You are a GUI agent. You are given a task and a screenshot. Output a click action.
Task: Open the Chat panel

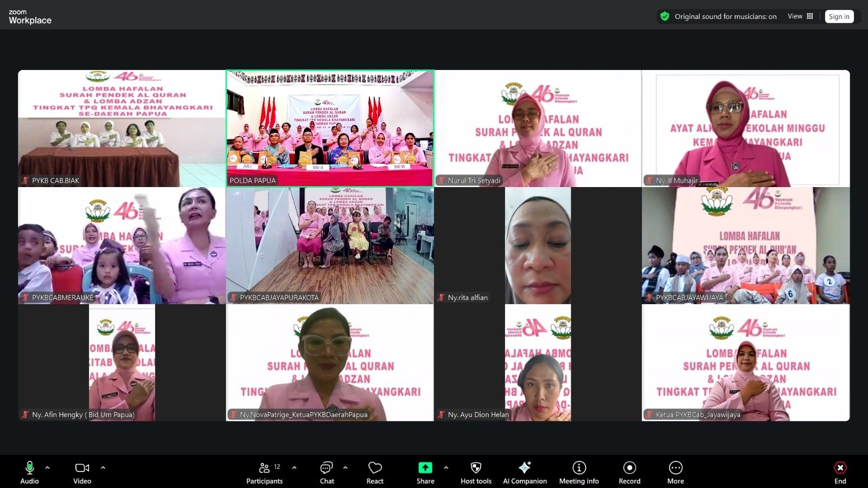[x=327, y=472]
